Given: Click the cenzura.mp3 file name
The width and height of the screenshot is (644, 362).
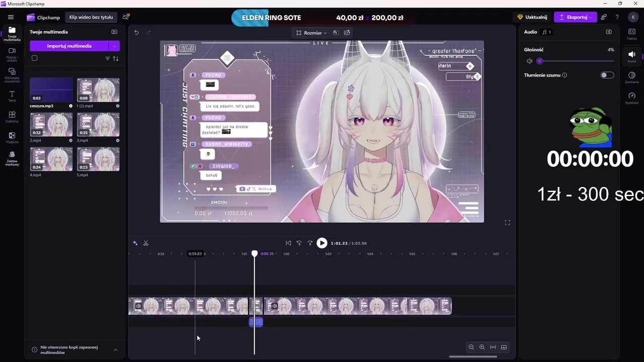Looking at the screenshot, I should (x=41, y=106).
